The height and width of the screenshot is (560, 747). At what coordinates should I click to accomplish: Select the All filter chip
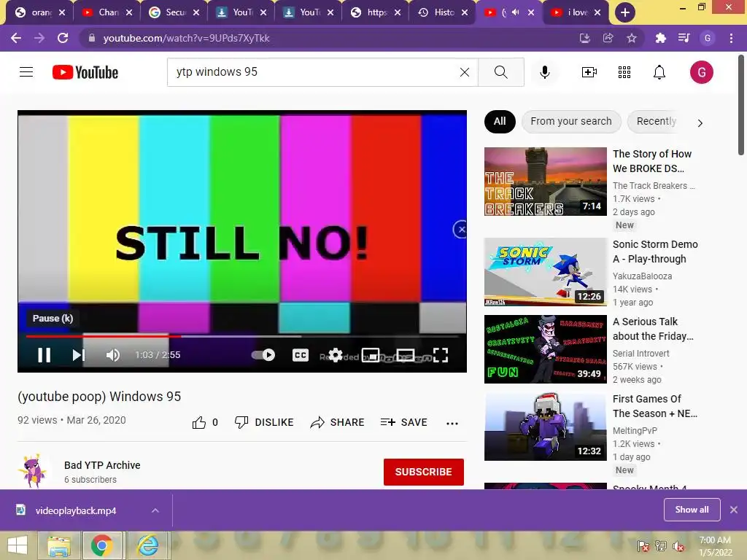(x=500, y=122)
